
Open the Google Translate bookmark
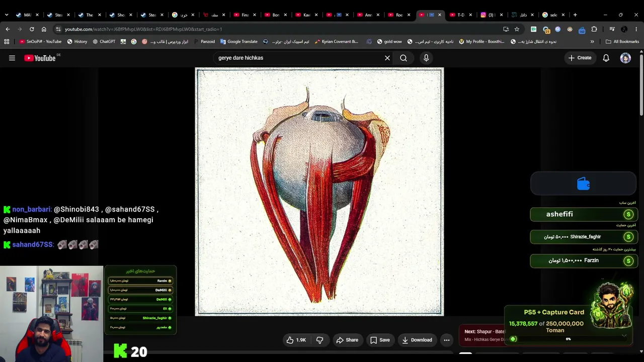pos(238,42)
